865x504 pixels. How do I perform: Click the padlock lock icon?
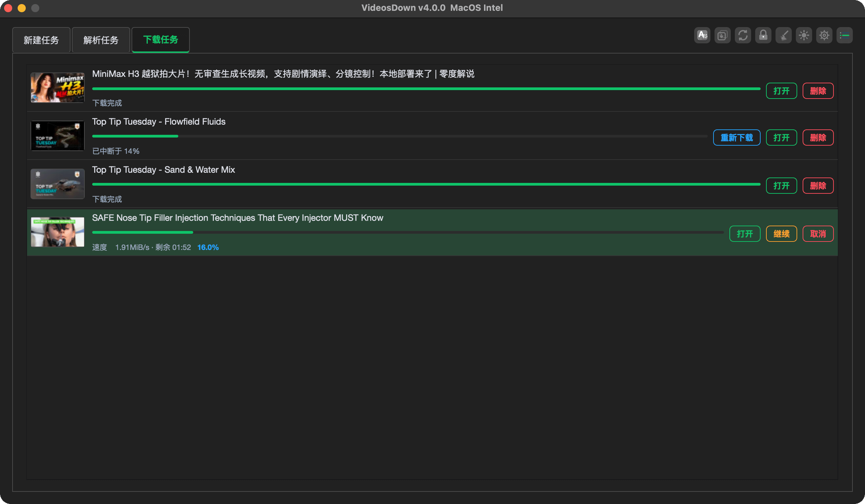(763, 35)
